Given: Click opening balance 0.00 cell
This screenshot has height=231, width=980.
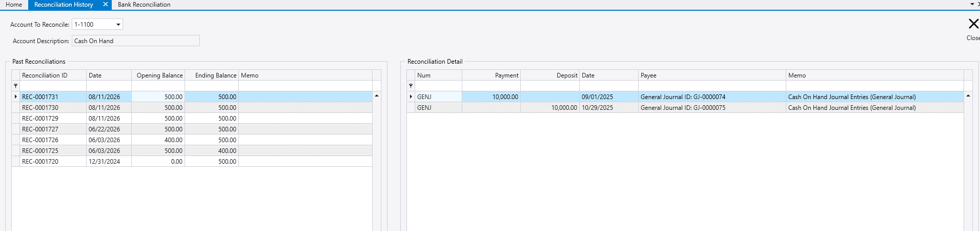Looking at the screenshot, I should [158, 161].
